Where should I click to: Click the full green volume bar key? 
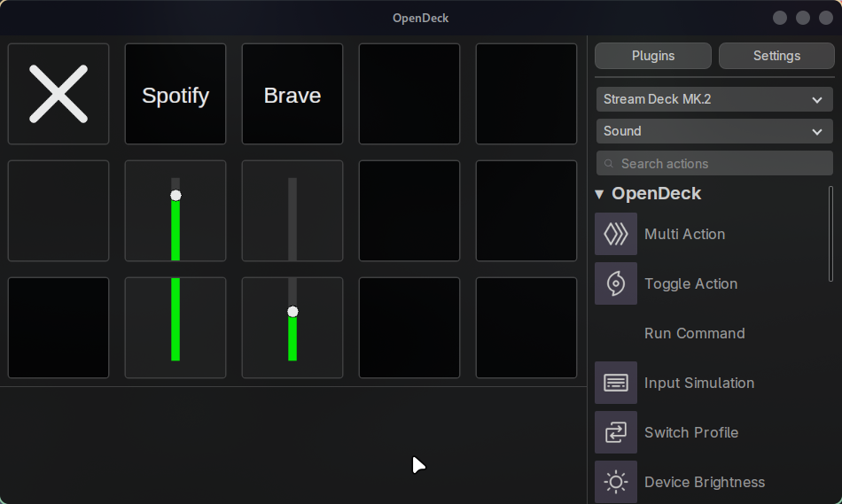coord(175,328)
